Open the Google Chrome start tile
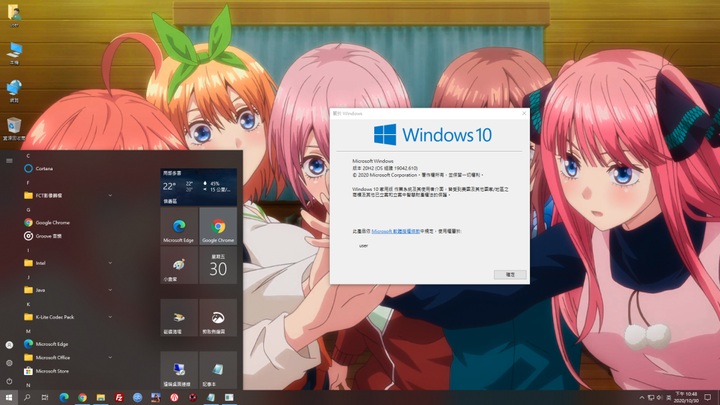720x405 pixels. pos(218,226)
